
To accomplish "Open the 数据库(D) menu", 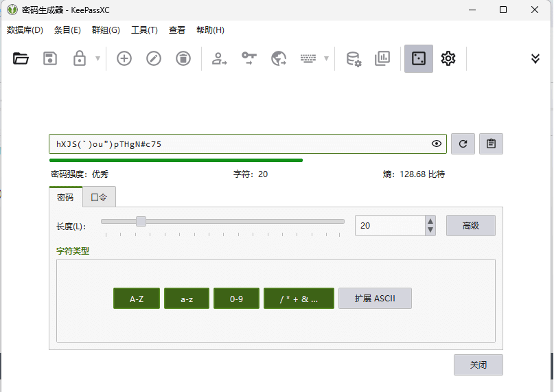I will [x=25, y=30].
